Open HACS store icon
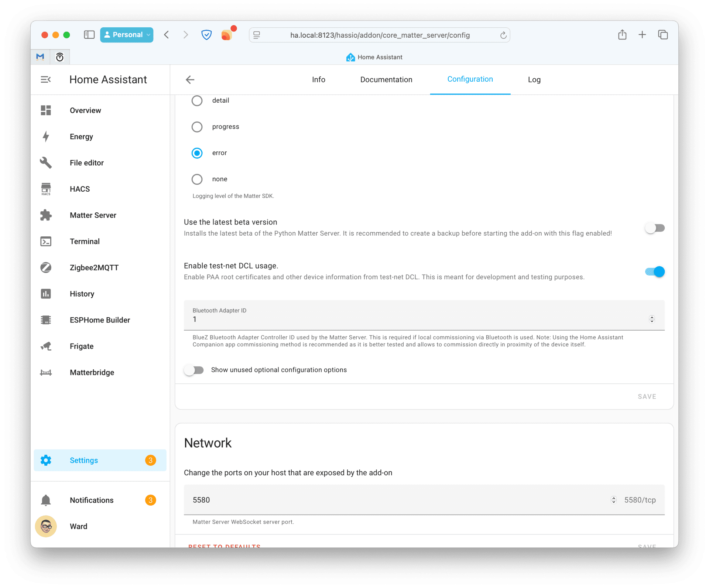The height and width of the screenshot is (588, 709). click(x=46, y=189)
